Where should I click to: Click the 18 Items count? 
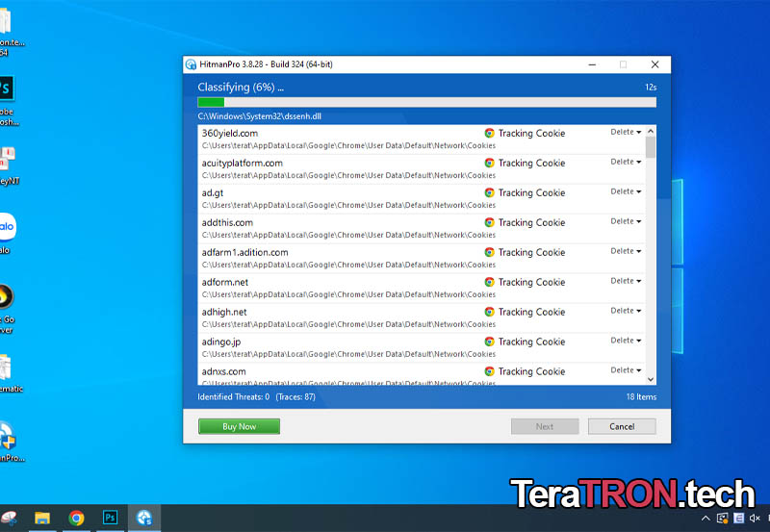[641, 397]
